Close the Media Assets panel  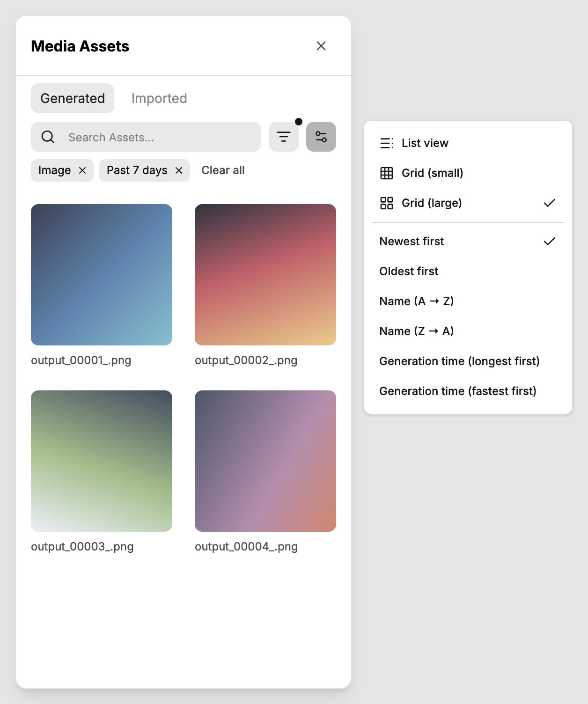pyautogui.click(x=321, y=46)
